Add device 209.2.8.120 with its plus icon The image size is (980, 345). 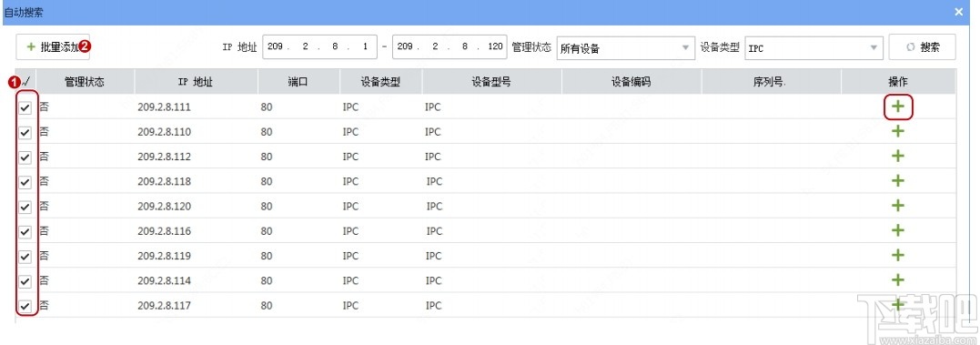(897, 206)
